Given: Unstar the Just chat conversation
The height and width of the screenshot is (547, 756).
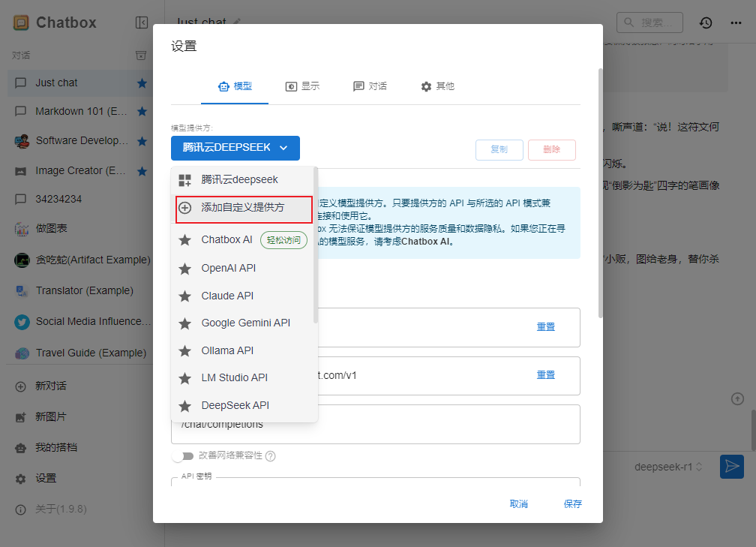Looking at the screenshot, I should point(142,83).
